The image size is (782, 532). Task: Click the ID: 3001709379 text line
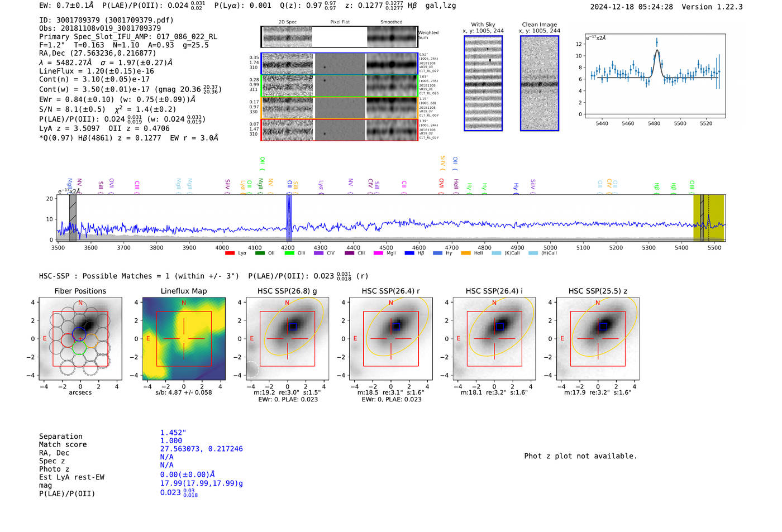coord(106,20)
